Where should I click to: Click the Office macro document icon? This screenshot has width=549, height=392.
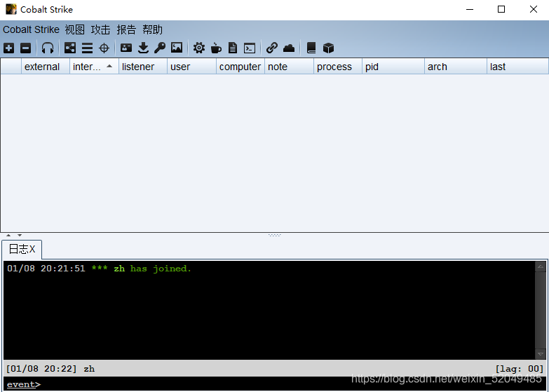(233, 48)
